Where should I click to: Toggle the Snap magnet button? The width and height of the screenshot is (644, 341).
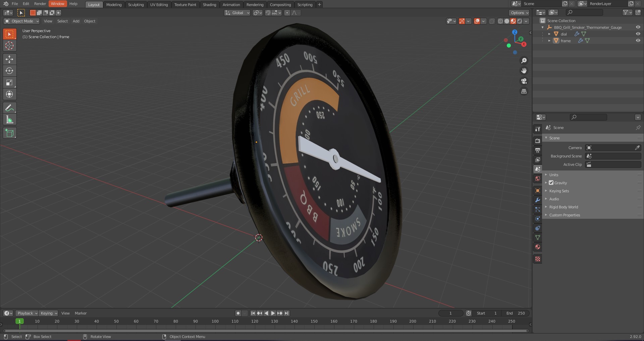coord(268,13)
